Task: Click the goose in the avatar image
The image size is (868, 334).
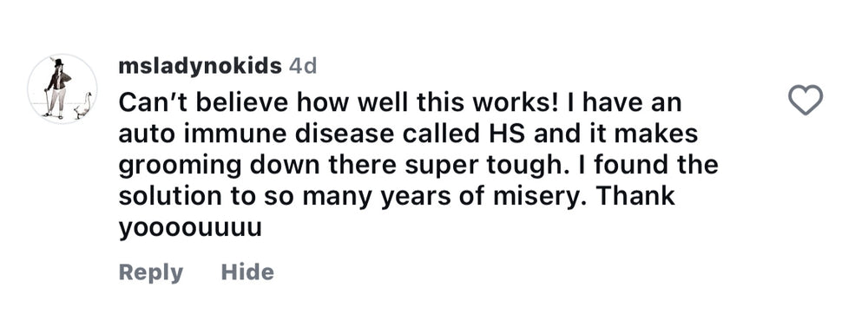Action: coord(83,106)
